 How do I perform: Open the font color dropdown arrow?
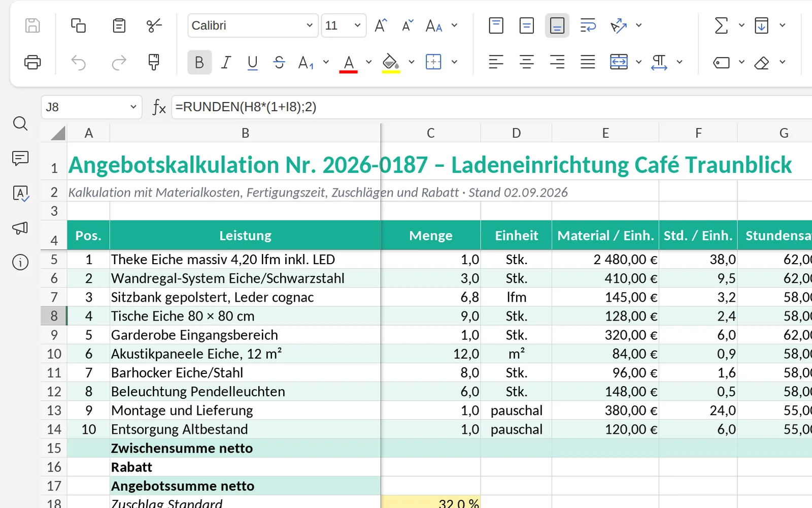[369, 62]
